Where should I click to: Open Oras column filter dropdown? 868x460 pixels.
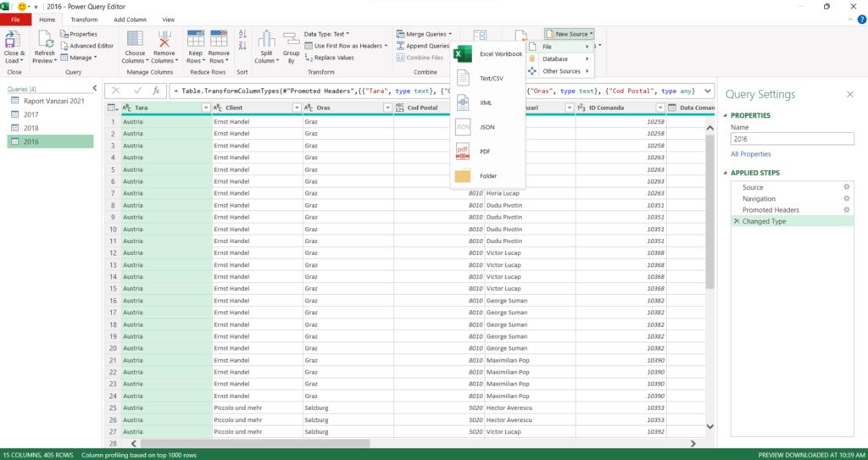pos(387,108)
